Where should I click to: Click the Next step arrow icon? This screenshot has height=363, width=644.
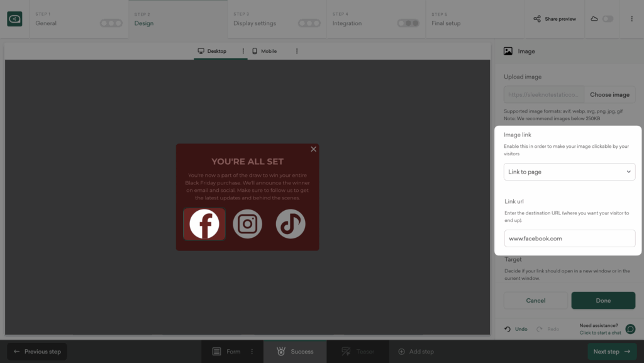[x=627, y=352]
